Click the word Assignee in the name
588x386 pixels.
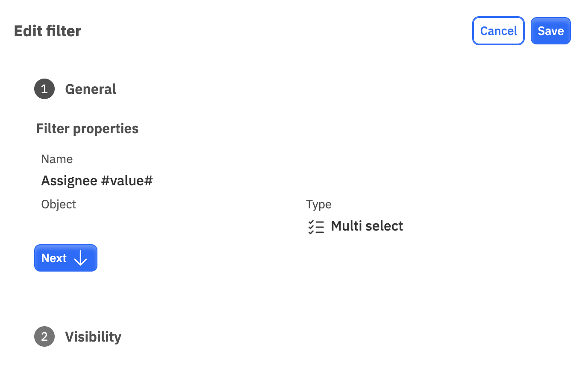(x=69, y=181)
